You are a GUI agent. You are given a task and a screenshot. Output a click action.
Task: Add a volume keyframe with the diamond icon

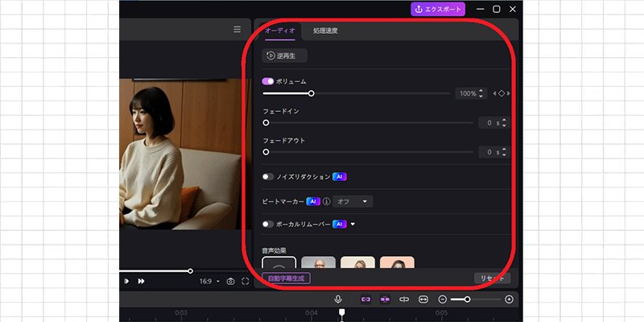click(x=502, y=93)
